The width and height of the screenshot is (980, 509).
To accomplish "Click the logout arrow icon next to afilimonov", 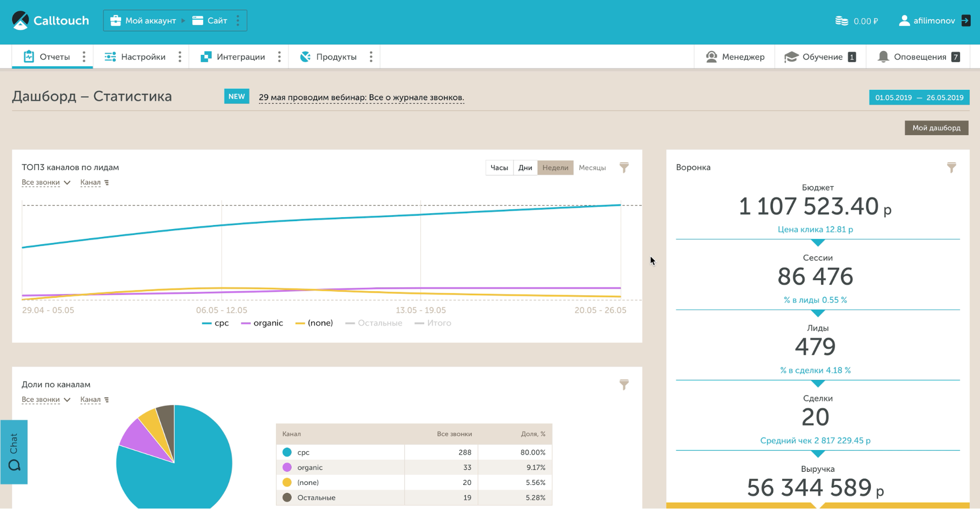I will [965, 21].
